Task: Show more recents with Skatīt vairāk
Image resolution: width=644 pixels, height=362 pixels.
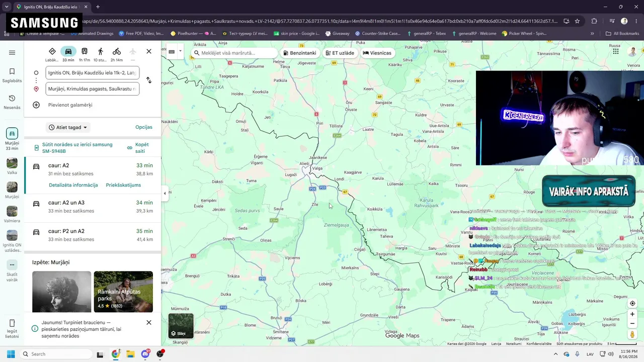Action: pyautogui.click(x=12, y=270)
